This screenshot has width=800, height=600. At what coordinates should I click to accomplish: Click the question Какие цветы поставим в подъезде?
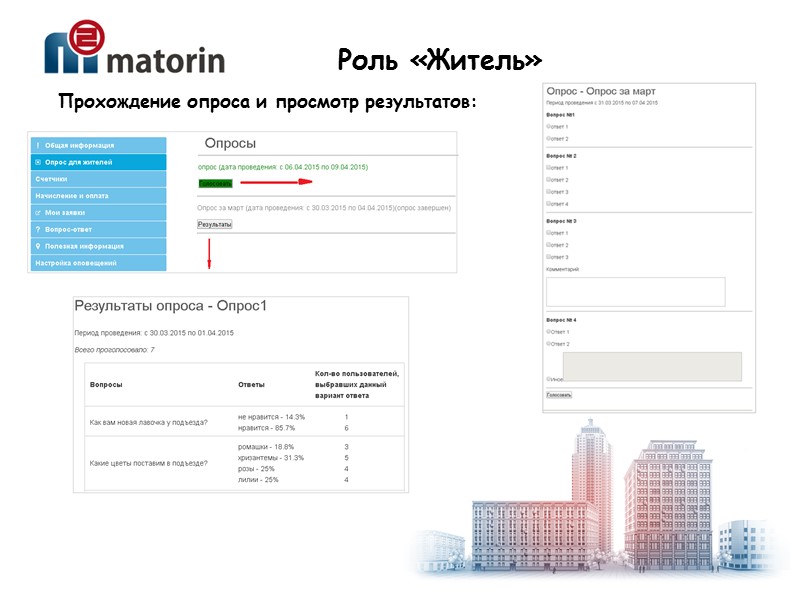click(x=148, y=463)
